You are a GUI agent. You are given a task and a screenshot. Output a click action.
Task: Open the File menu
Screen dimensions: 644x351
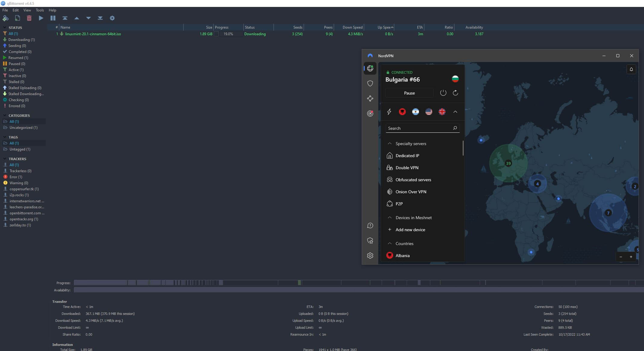[5, 10]
